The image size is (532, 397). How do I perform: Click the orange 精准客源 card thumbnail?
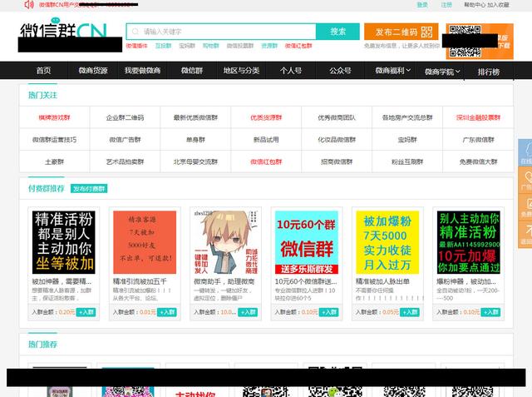point(145,242)
